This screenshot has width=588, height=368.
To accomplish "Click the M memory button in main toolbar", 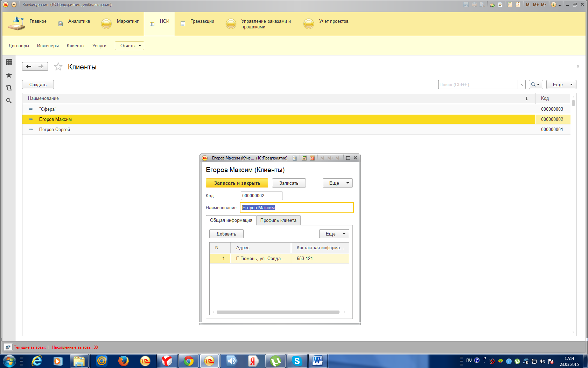I will [x=527, y=5].
